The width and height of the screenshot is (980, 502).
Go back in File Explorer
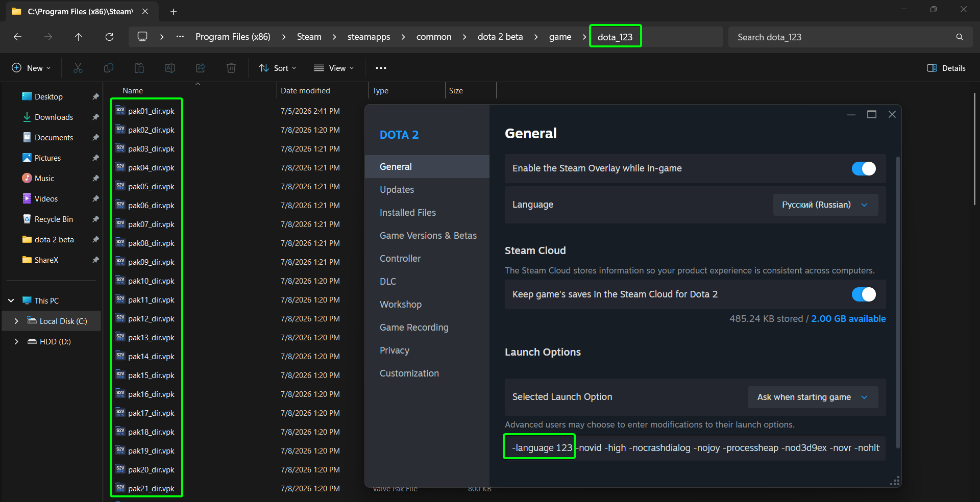17,37
